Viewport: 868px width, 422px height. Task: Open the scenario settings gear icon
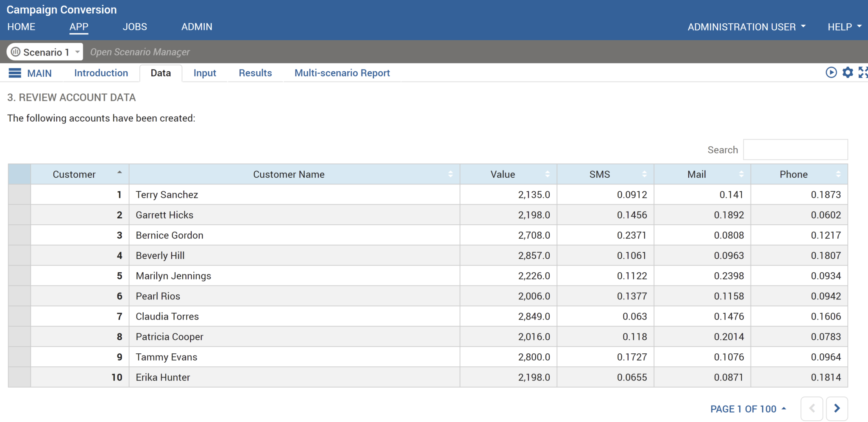[x=848, y=73]
